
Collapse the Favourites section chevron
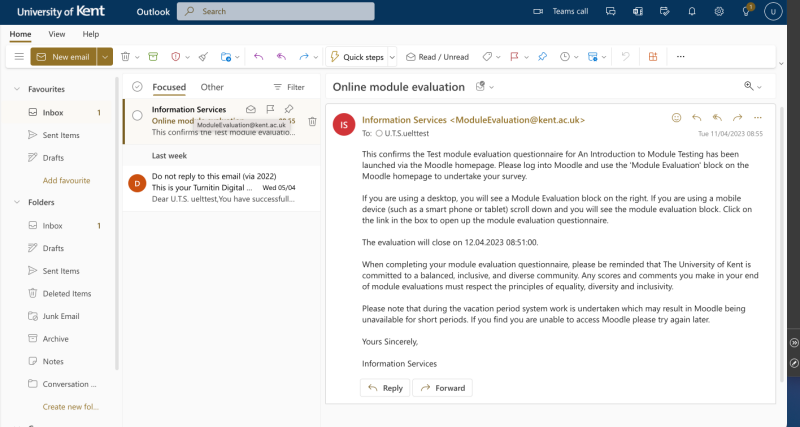17,89
